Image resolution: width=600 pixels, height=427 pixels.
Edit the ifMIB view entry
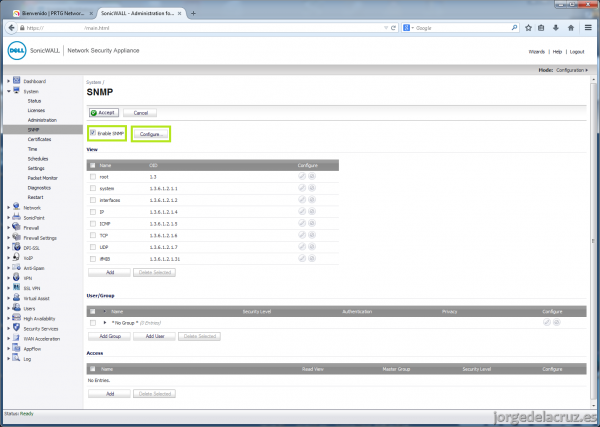[x=302, y=259]
